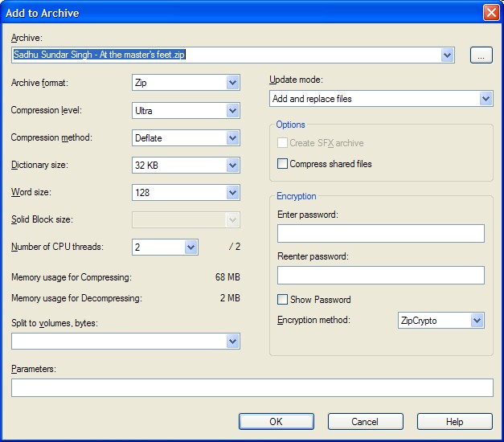Open the Split to volumes dropdown
The height and width of the screenshot is (442, 504).
(x=232, y=342)
